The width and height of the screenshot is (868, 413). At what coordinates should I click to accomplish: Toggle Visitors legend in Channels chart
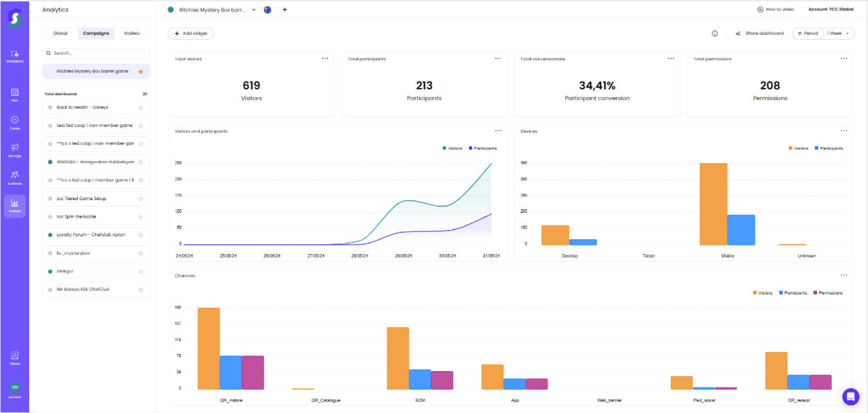pos(763,292)
